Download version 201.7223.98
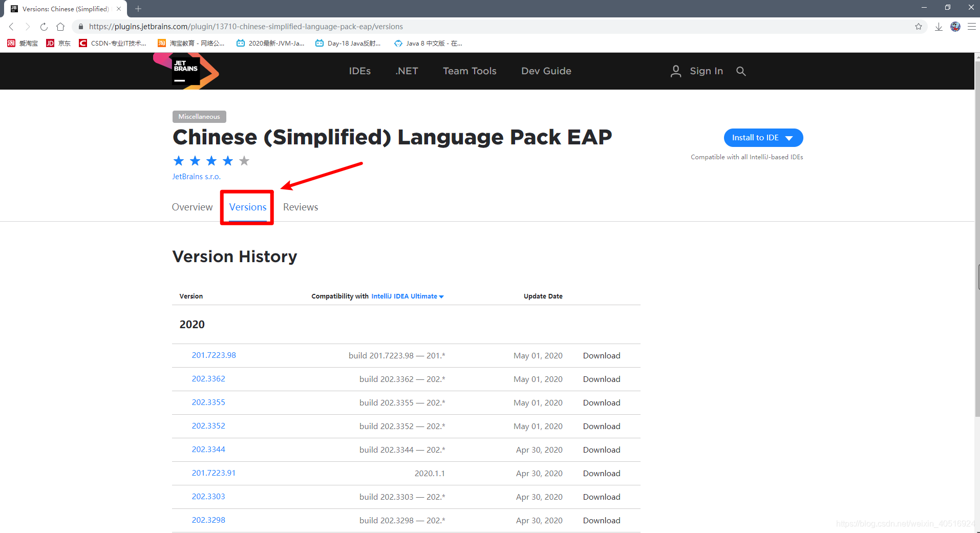 (x=602, y=356)
